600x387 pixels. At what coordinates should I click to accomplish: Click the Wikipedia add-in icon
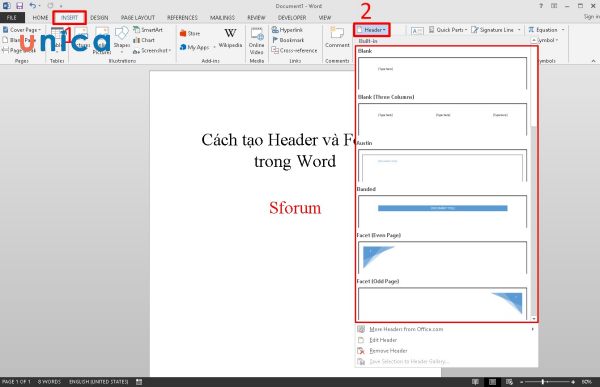tap(230, 37)
